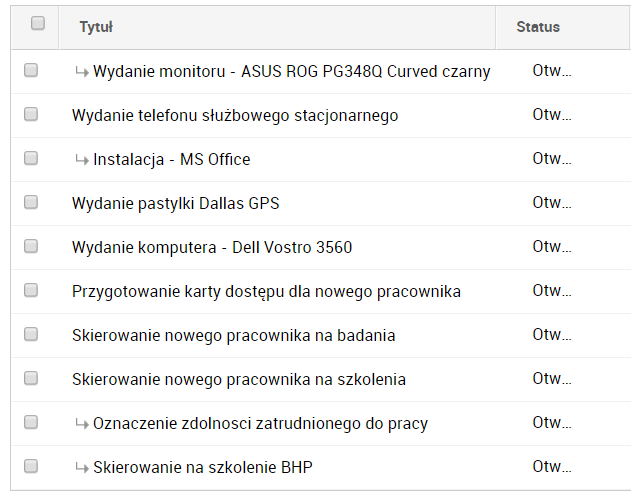Check the Dell Vostro 3560 row checkbox

[31, 247]
